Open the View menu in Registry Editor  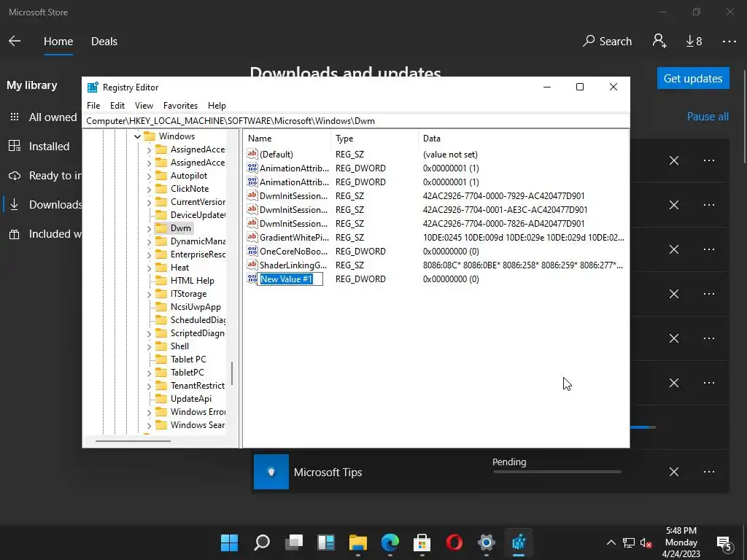pyautogui.click(x=144, y=106)
